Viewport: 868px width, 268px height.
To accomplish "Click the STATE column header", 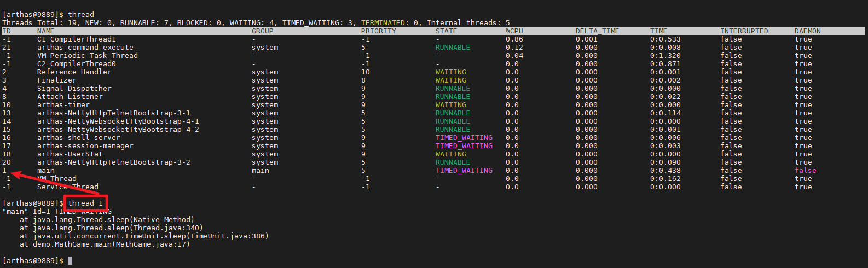I will 447,31.
